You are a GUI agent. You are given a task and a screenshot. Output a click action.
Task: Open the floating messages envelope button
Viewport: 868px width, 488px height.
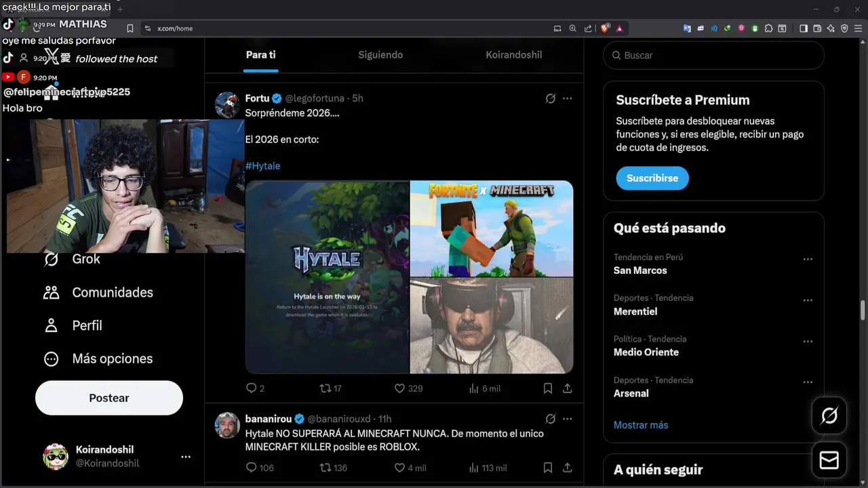pos(829,460)
